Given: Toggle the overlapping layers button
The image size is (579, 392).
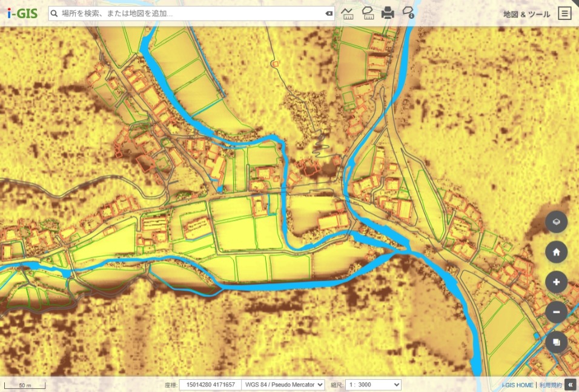Looking at the screenshot, I should point(556,342).
